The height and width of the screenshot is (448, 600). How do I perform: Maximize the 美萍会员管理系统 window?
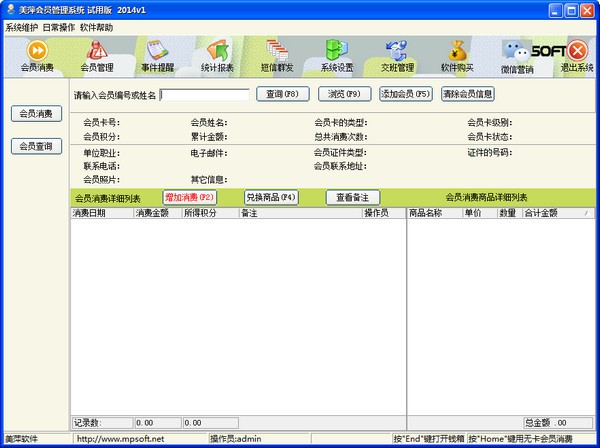tap(571, 10)
